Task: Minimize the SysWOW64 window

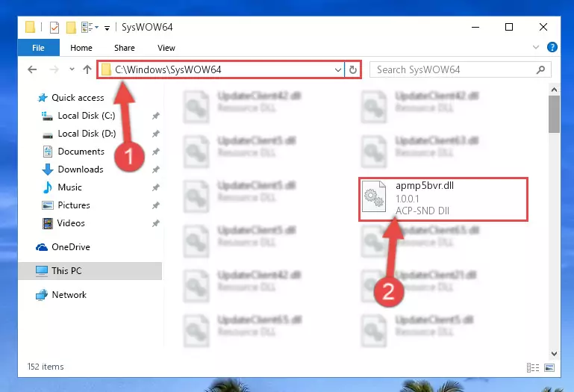Action: [x=475, y=27]
